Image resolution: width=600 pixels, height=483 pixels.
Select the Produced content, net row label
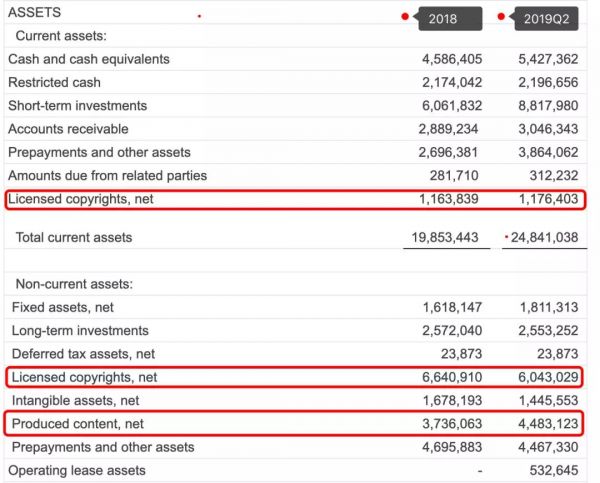point(78,424)
